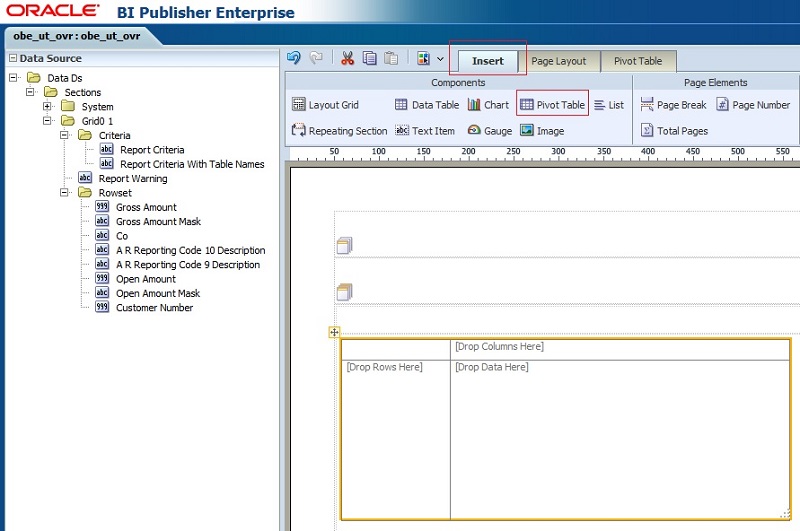Click the Oracle logo
Screen dimensions: 800x531
[x=53, y=10]
